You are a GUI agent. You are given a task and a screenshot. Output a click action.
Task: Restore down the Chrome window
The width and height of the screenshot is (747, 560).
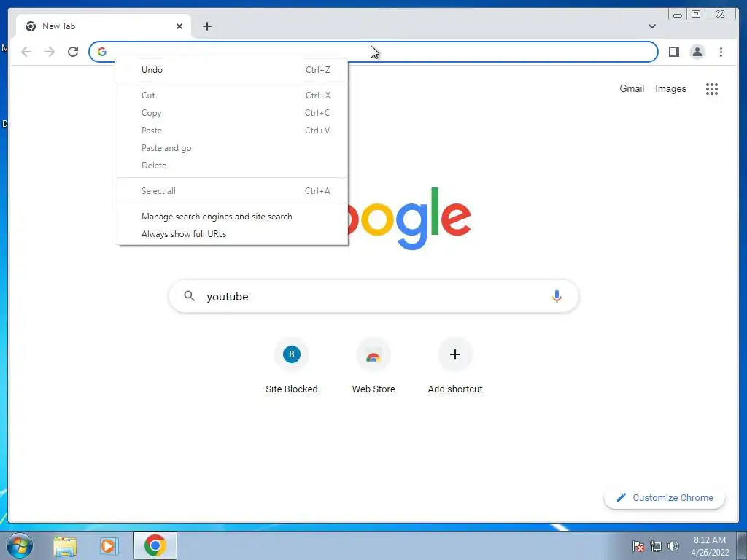(696, 15)
